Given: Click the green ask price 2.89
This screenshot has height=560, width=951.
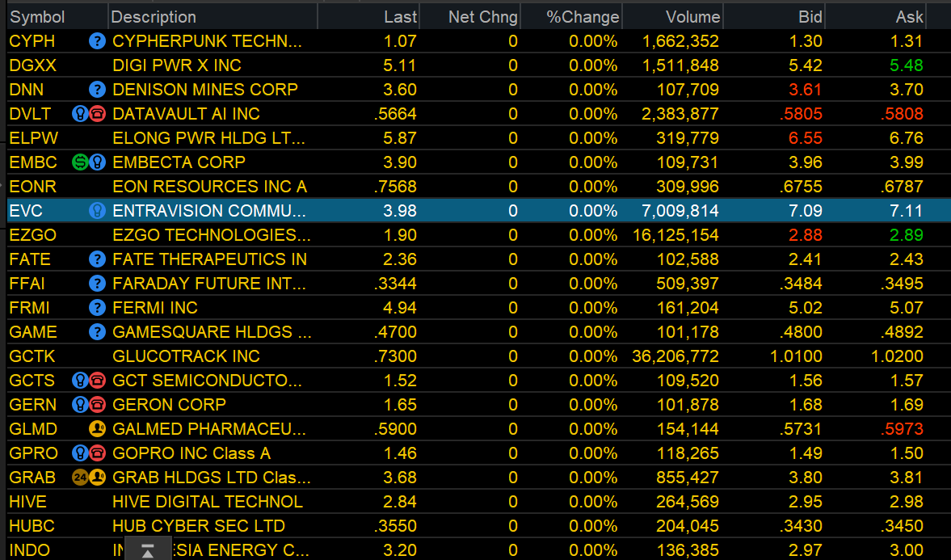Looking at the screenshot, I should point(906,235).
